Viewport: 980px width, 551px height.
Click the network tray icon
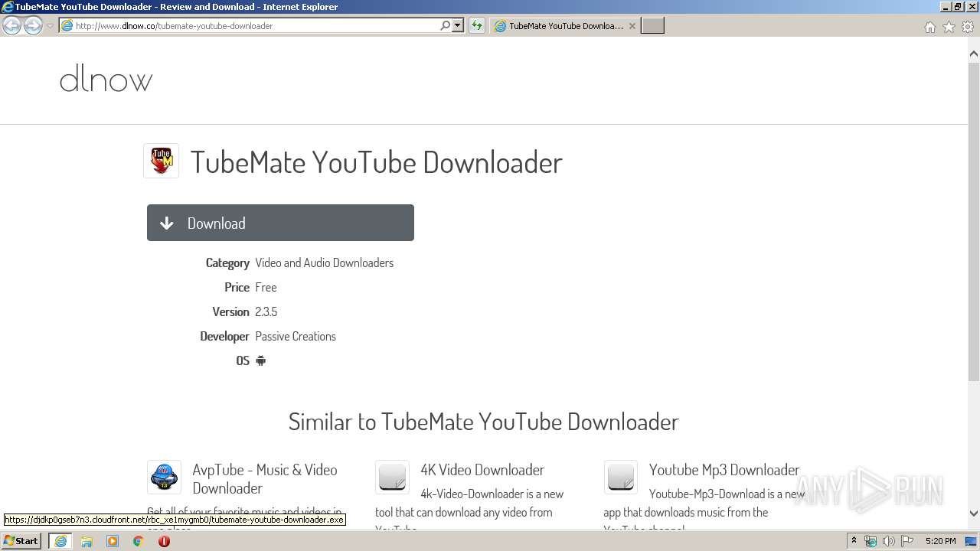point(871,541)
